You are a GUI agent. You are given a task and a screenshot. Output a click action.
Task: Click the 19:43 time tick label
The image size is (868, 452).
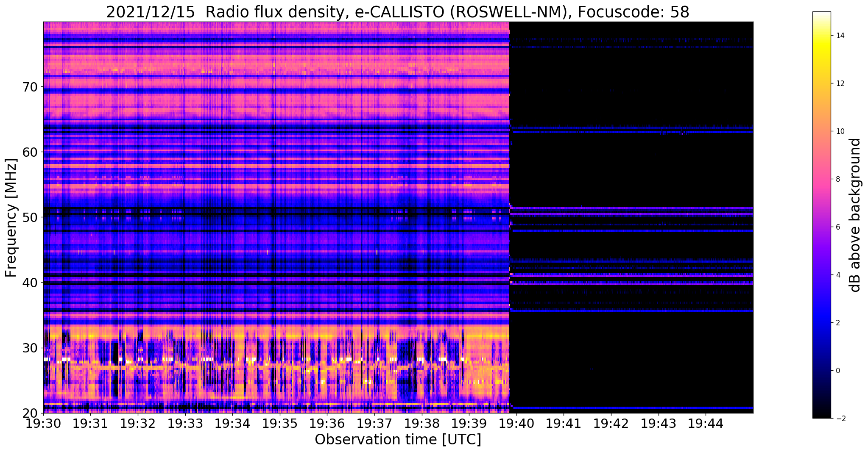click(x=658, y=423)
